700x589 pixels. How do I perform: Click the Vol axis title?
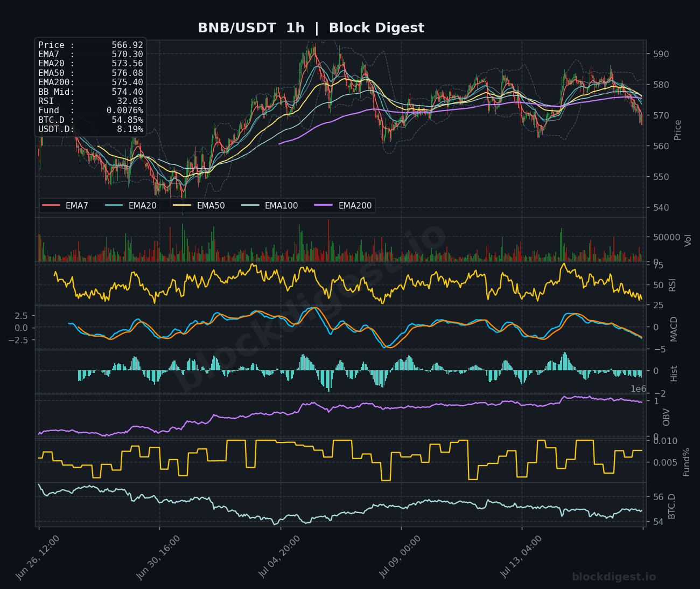point(688,240)
